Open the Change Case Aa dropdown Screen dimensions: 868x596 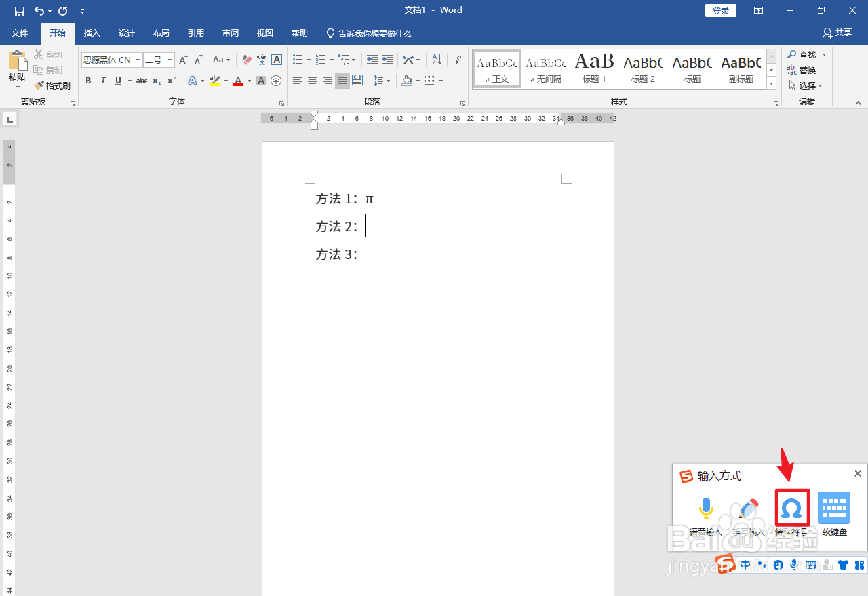pos(221,60)
